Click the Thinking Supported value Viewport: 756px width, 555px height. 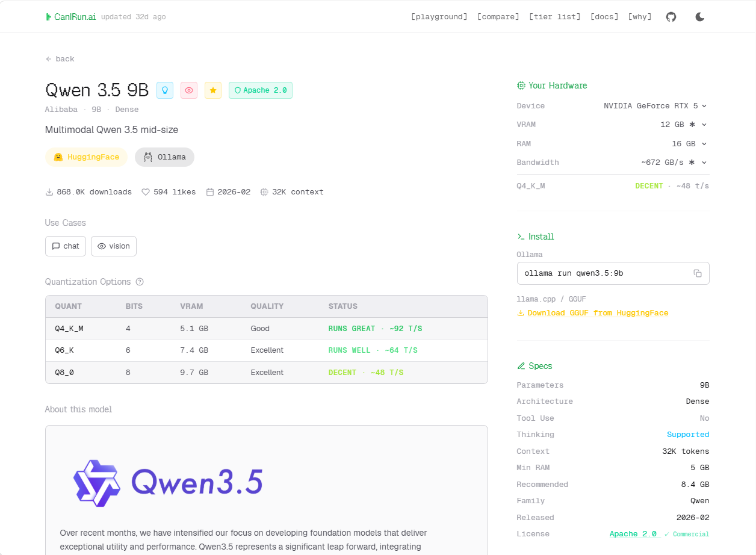click(x=688, y=435)
